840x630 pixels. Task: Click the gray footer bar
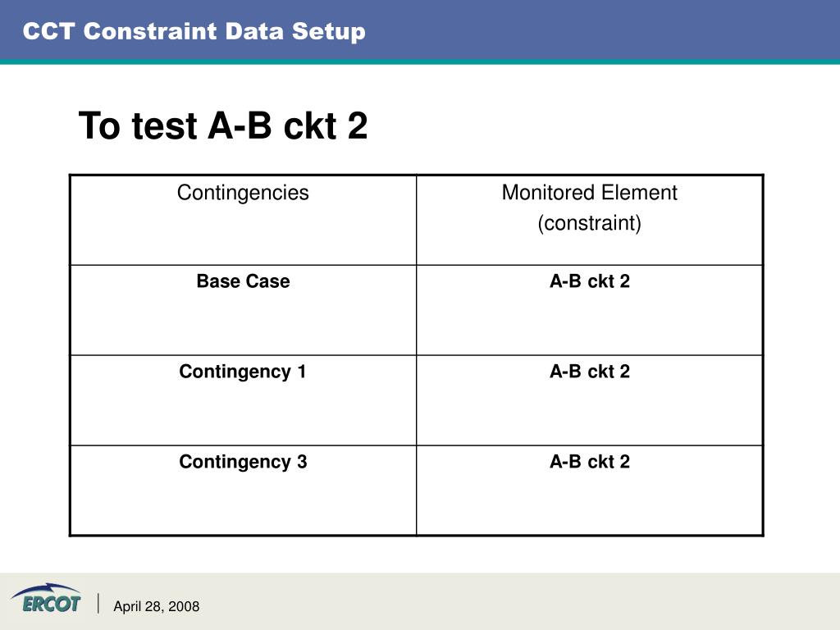pos(420,601)
